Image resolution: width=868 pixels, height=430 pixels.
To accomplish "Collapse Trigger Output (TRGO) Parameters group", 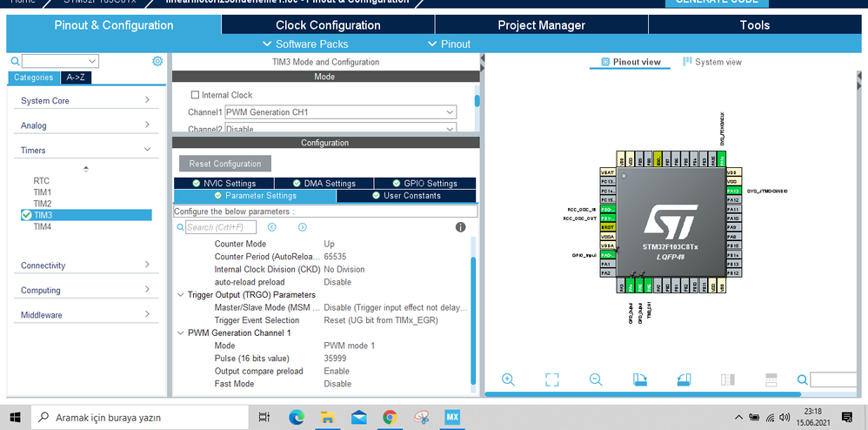I will point(180,295).
